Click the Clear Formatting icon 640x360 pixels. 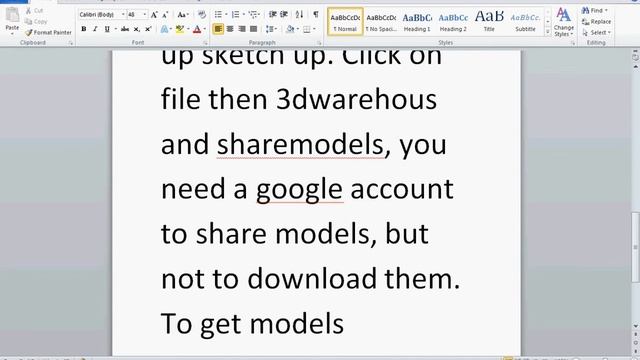point(202,15)
